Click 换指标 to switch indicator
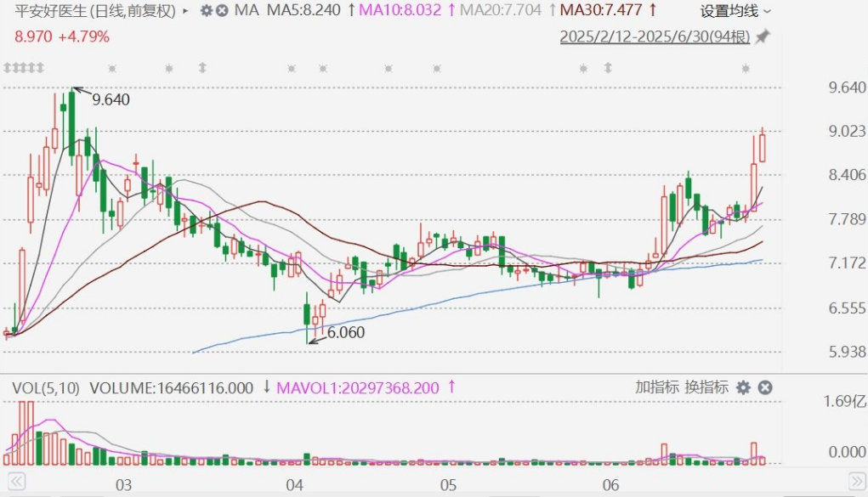Image resolution: width=868 pixels, height=497 pixels. click(706, 387)
